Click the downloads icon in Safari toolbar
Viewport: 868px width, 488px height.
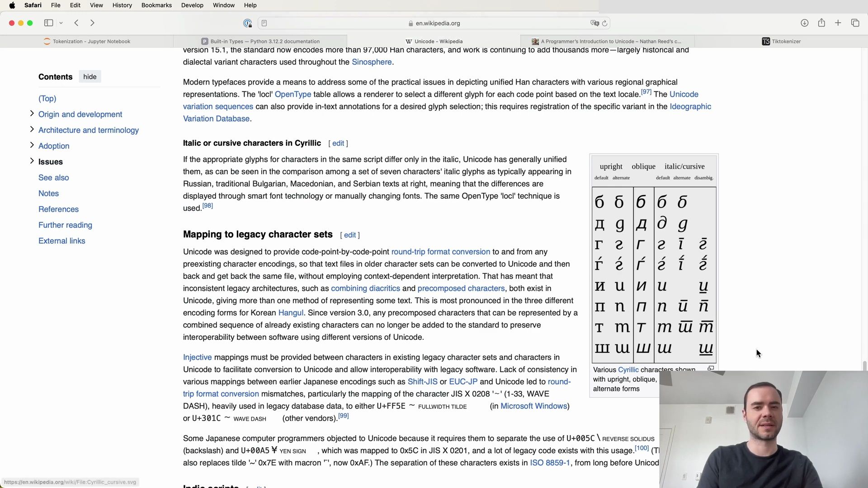pos(804,23)
